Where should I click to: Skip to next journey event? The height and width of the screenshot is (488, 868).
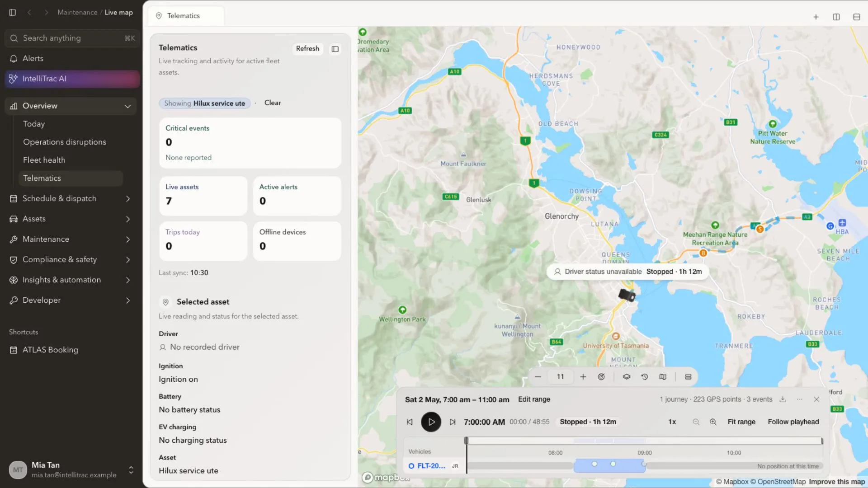tap(453, 422)
